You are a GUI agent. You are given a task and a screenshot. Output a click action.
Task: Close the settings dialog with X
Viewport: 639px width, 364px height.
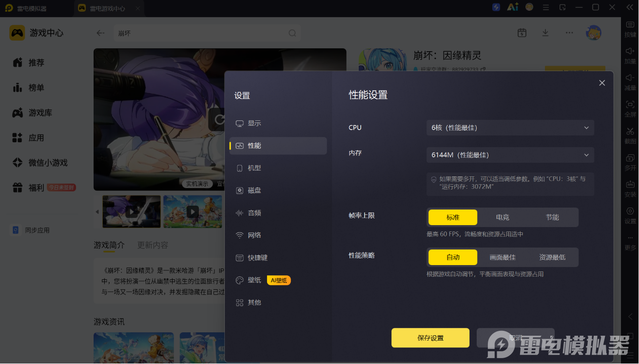coord(602,83)
